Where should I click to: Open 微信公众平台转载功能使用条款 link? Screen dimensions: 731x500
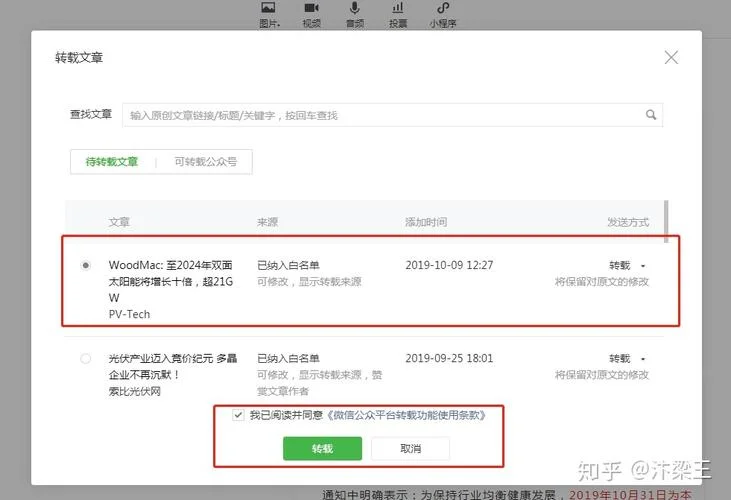pyautogui.click(x=406, y=415)
